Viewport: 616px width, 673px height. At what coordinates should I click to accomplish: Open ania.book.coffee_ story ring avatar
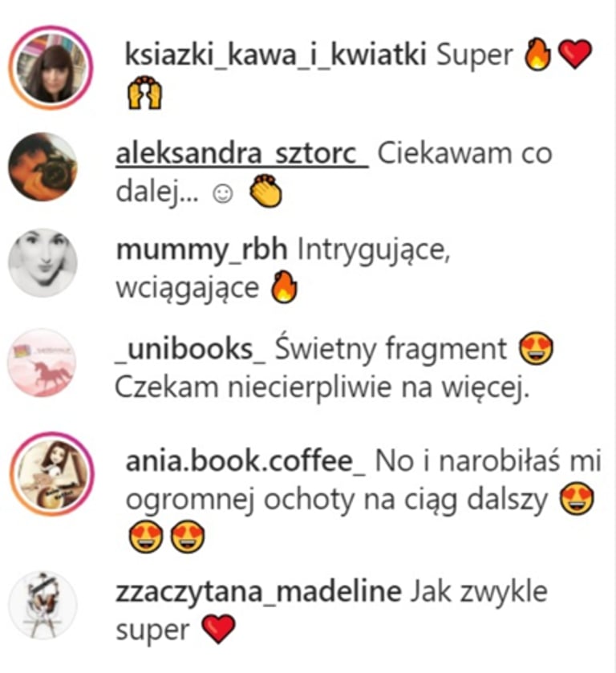click(x=51, y=474)
